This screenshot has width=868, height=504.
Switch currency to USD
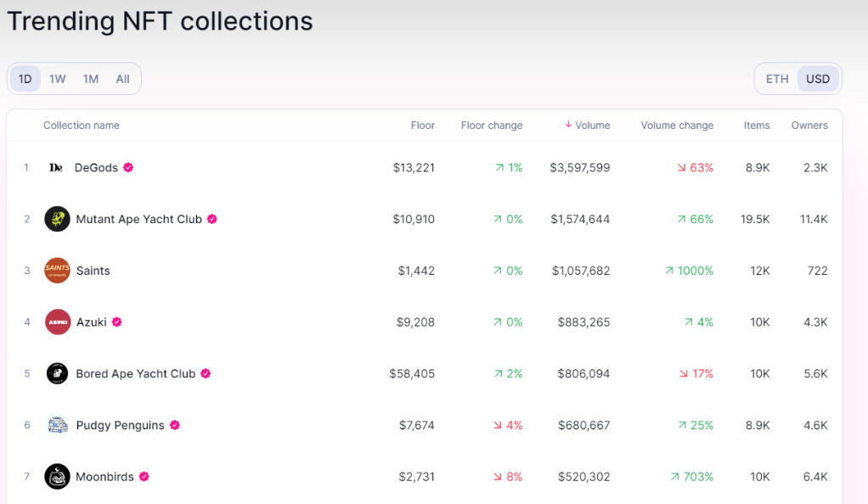(x=818, y=79)
